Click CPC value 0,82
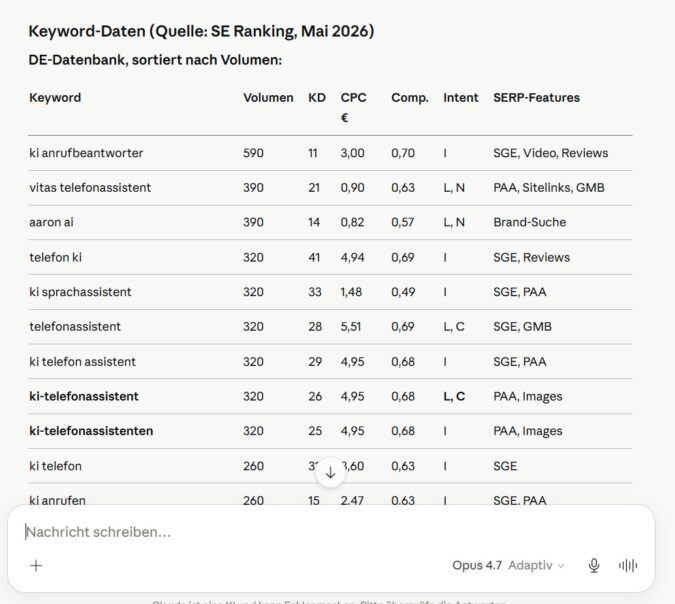Viewport: 675px width, 604px height. [352, 222]
